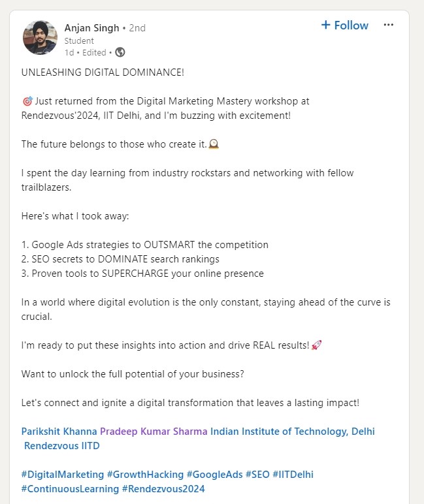The height and width of the screenshot is (504, 424).
Task: Click the #Rendezvous2024 hashtag
Action: 163,488
